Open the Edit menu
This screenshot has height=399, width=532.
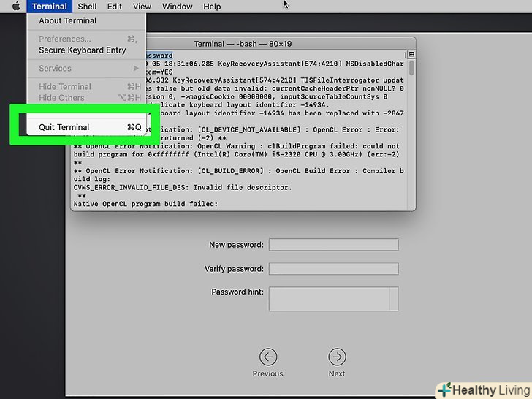(x=114, y=7)
